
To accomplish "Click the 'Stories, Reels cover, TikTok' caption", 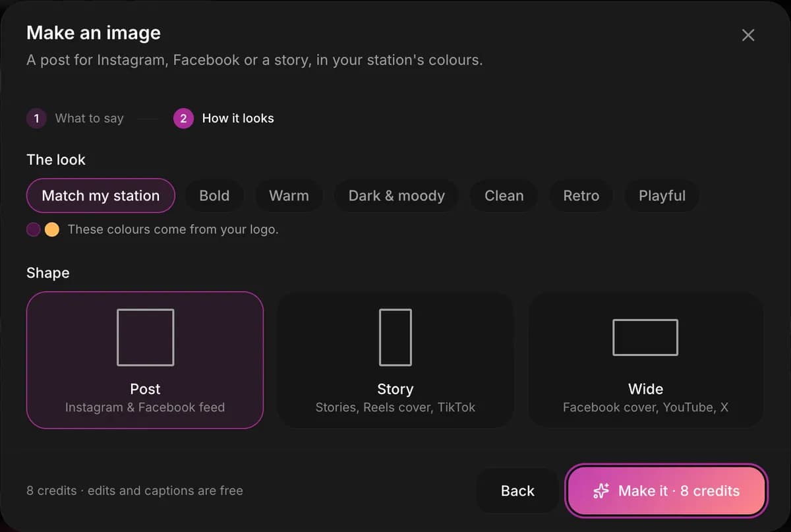I will click(395, 407).
